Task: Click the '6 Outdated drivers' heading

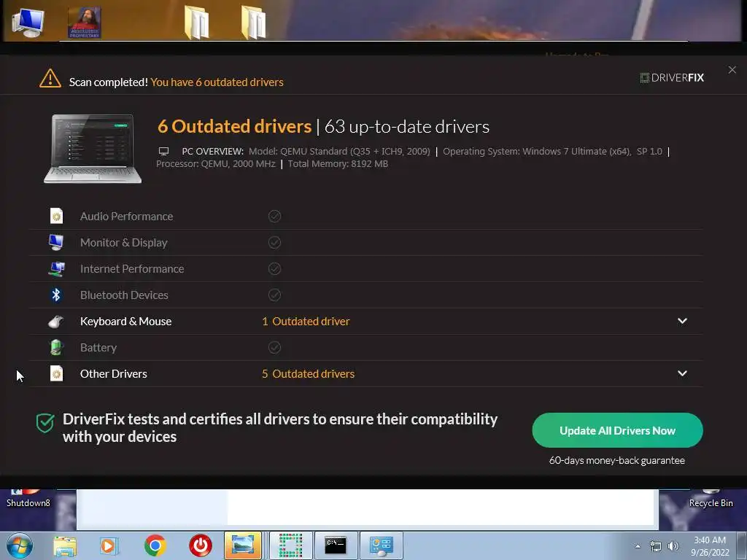Action: [234, 126]
